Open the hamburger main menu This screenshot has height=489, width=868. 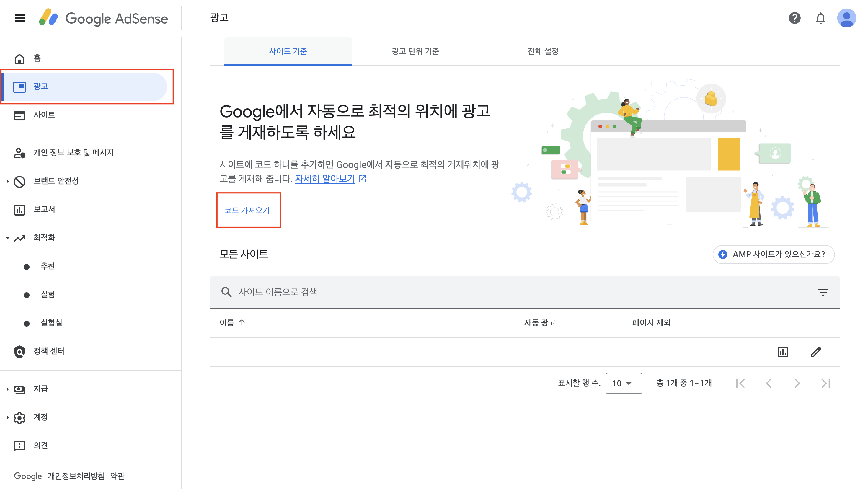[20, 18]
